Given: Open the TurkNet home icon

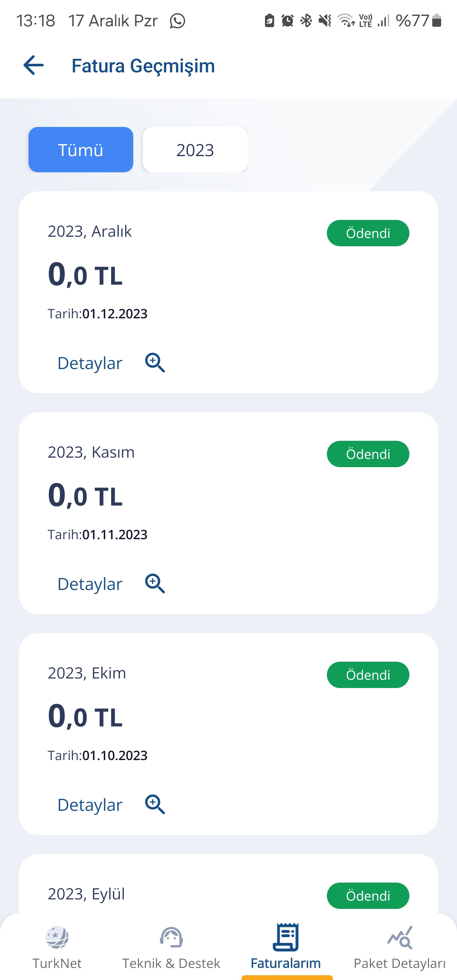Looking at the screenshot, I should 57,937.
